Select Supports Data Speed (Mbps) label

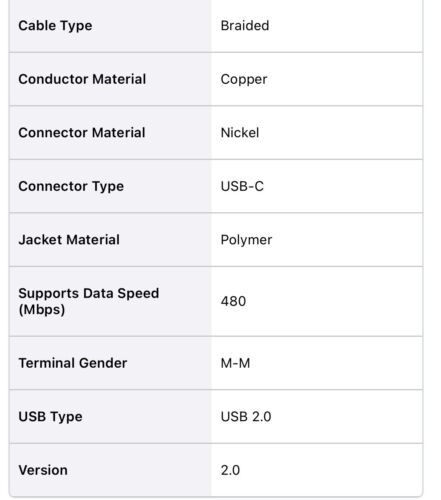(x=89, y=301)
